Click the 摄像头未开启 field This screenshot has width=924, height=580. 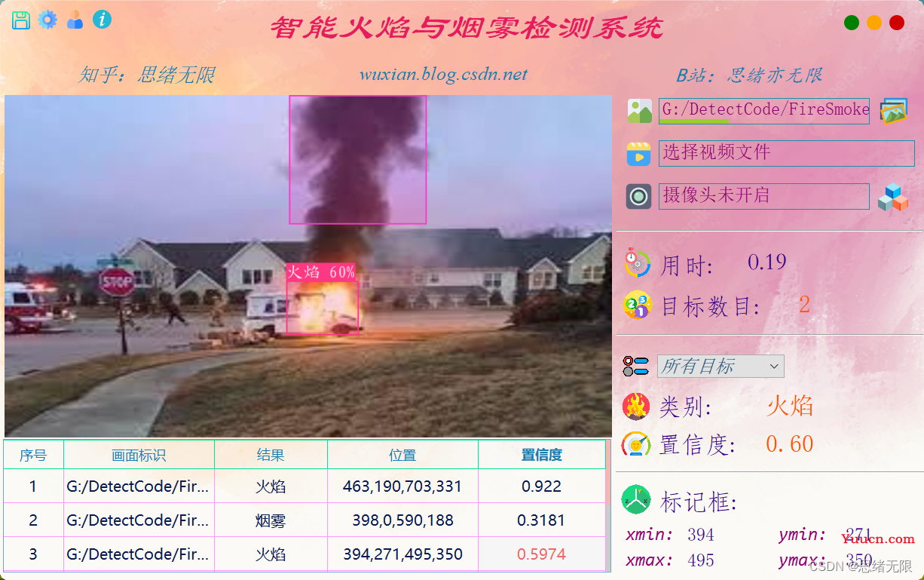[764, 196]
